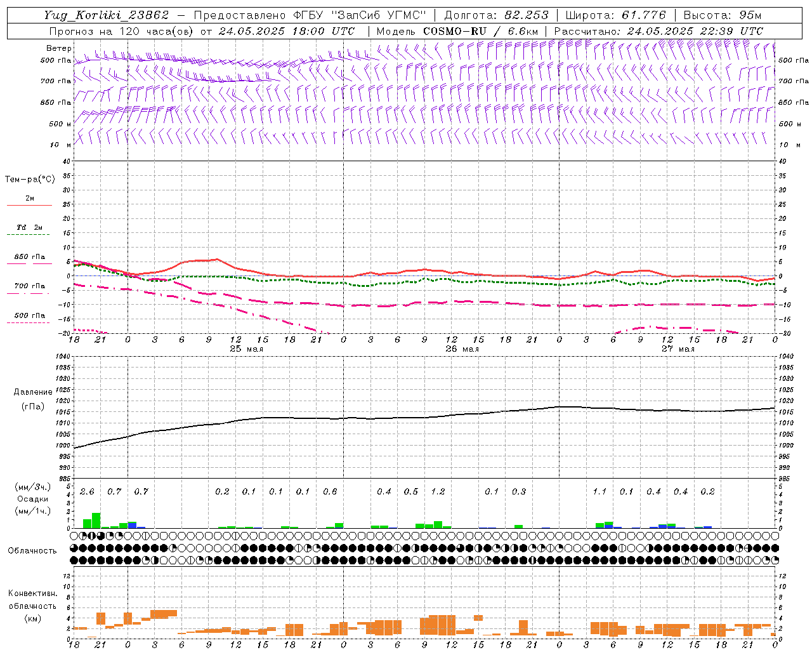Select the (мм/1ч.) unit label
Screen dimensions: 812x650
point(33,511)
